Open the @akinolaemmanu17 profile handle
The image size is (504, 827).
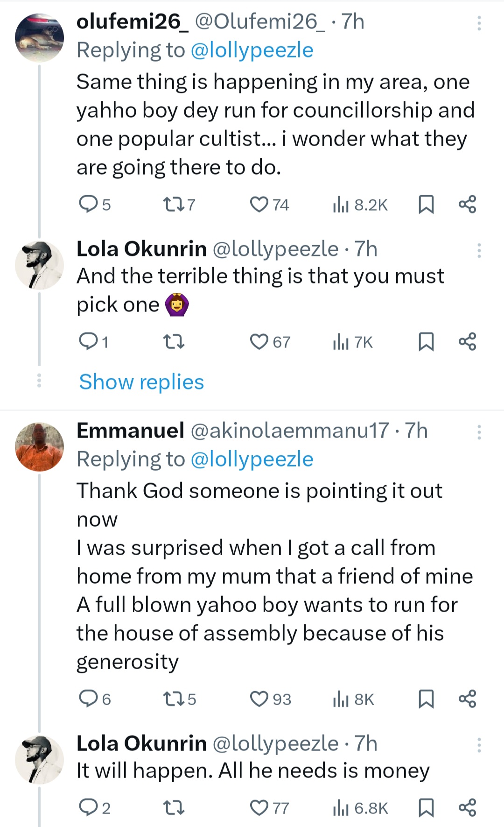pos(289,431)
